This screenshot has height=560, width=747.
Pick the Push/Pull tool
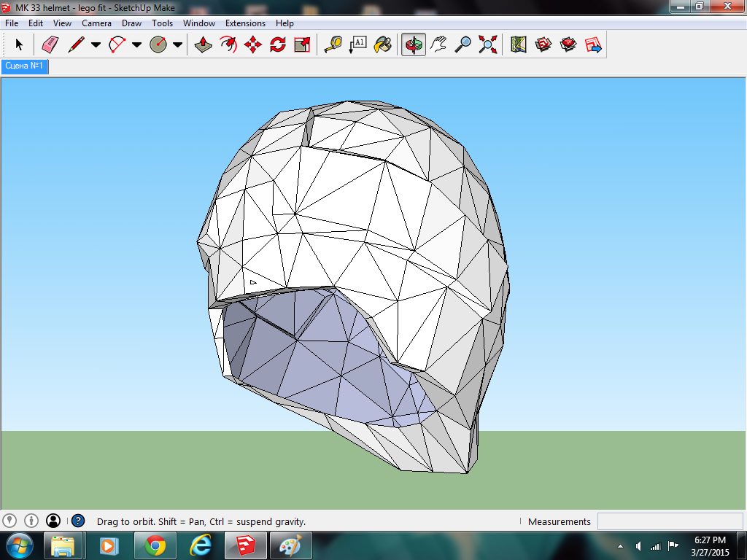point(204,45)
